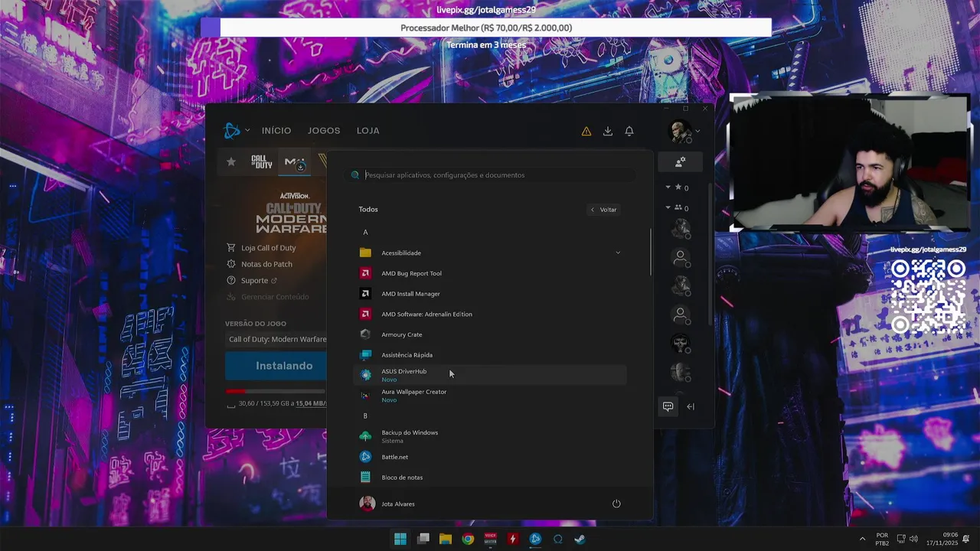980x551 pixels.
Task: Open Notas do Patch link
Action: [260, 264]
